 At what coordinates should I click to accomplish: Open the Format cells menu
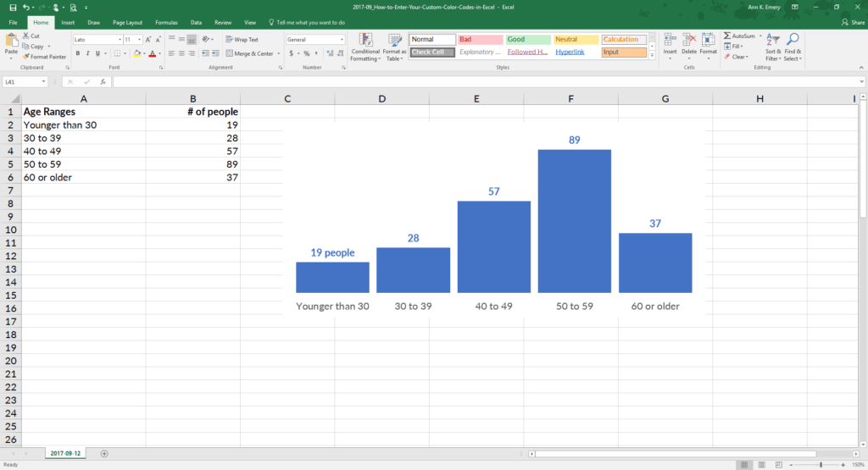(x=708, y=47)
